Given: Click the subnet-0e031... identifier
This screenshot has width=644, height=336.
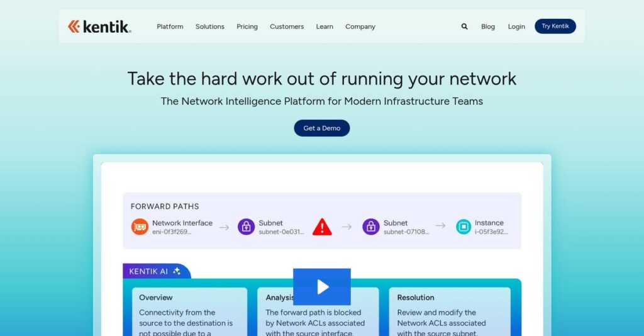Looking at the screenshot, I should pos(281,232).
